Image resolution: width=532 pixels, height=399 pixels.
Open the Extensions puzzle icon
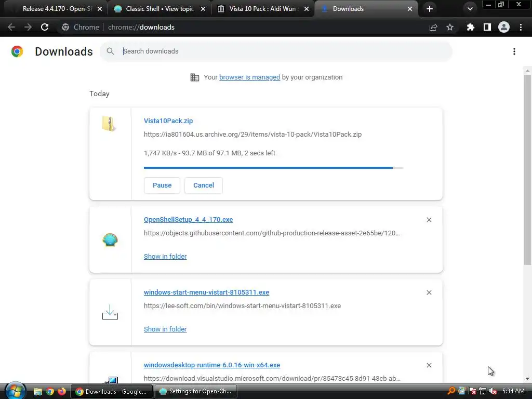click(470, 27)
